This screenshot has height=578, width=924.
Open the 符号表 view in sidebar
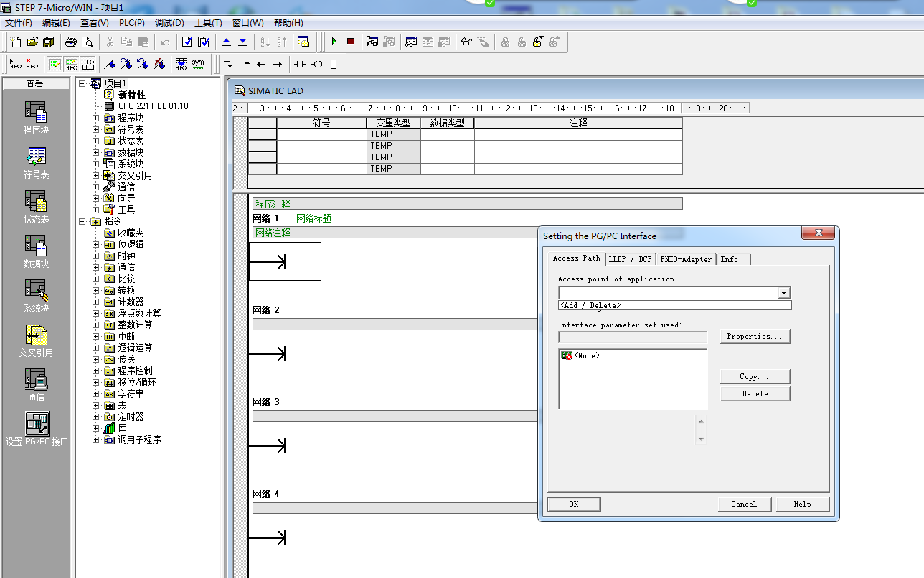36,157
